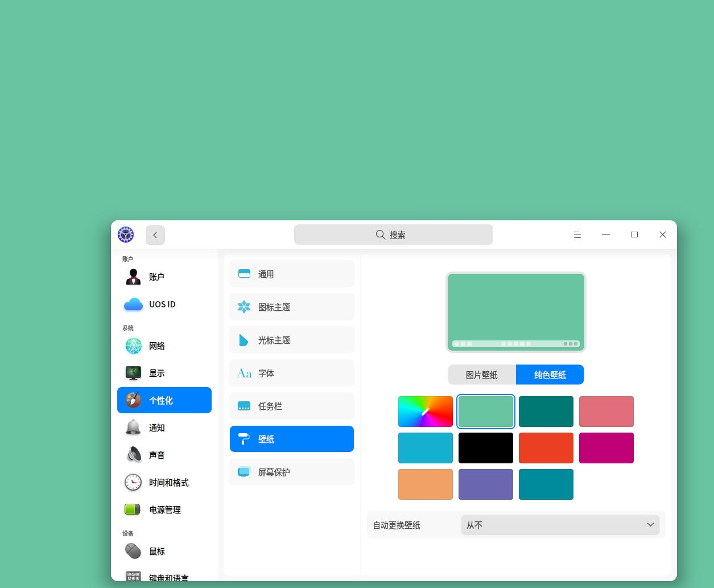Expand the 自动更换壁纸 dropdown
The image size is (714, 588).
click(x=560, y=525)
